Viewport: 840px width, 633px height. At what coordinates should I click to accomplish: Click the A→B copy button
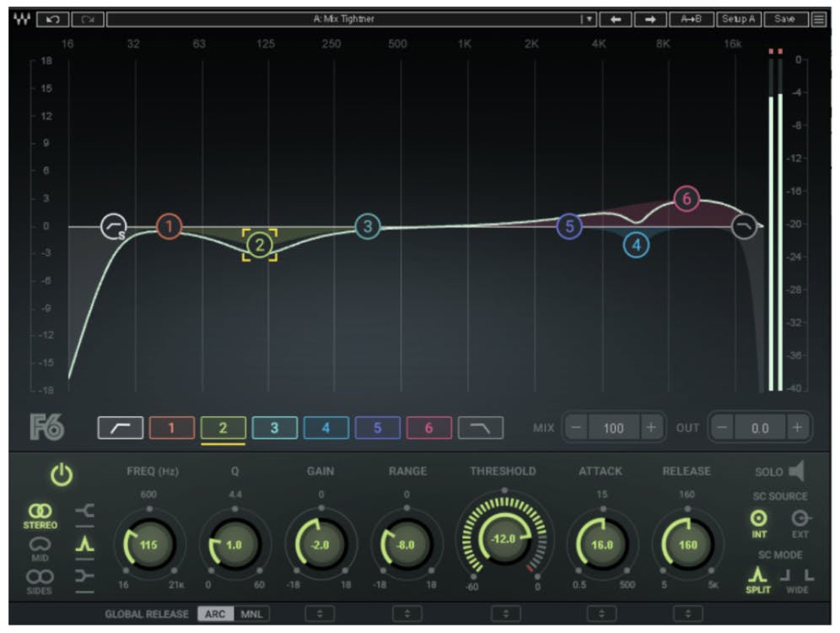point(691,19)
